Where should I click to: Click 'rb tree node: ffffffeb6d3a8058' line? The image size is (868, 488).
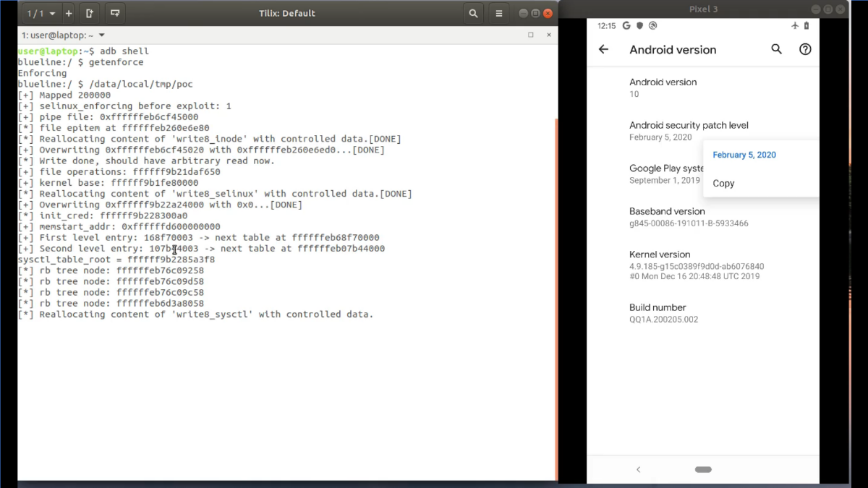[x=111, y=303]
